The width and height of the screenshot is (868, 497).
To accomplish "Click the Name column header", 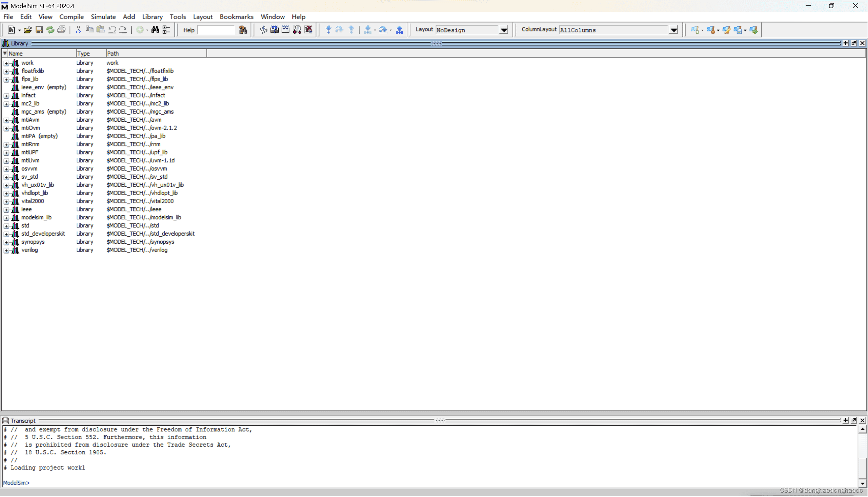I will (x=41, y=54).
